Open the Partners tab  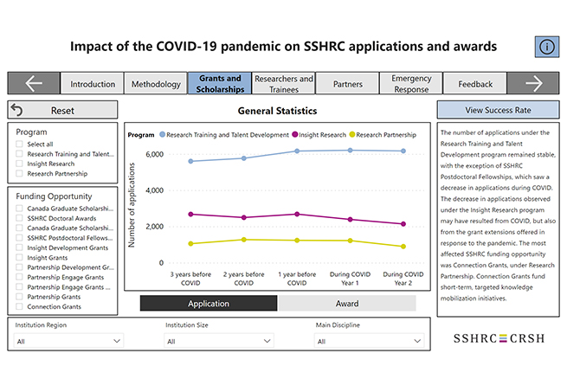click(x=347, y=84)
